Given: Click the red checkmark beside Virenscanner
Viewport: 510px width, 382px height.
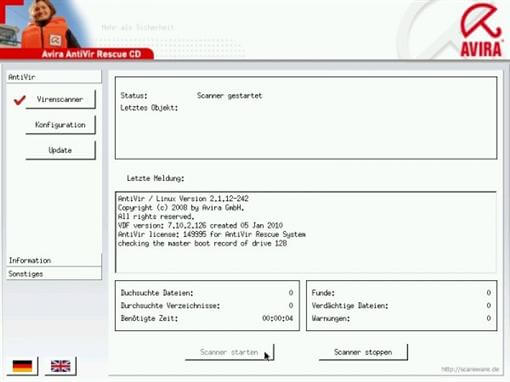Looking at the screenshot, I should (20, 100).
